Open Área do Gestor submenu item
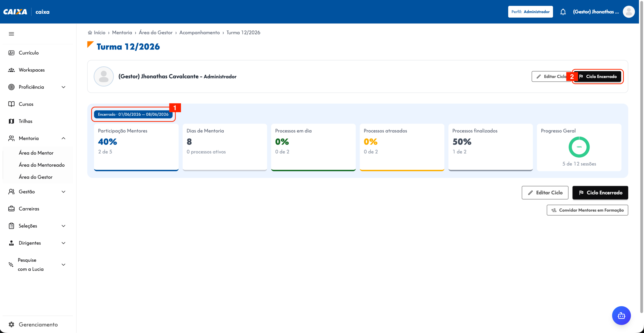The height and width of the screenshot is (333, 644). (x=35, y=177)
